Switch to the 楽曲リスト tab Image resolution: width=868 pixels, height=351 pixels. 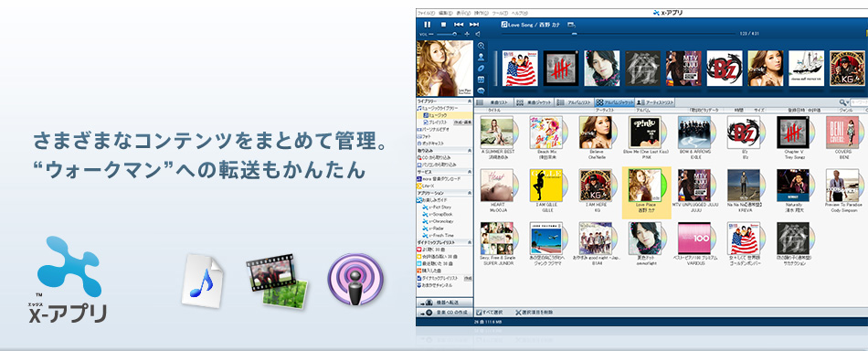(x=493, y=102)
